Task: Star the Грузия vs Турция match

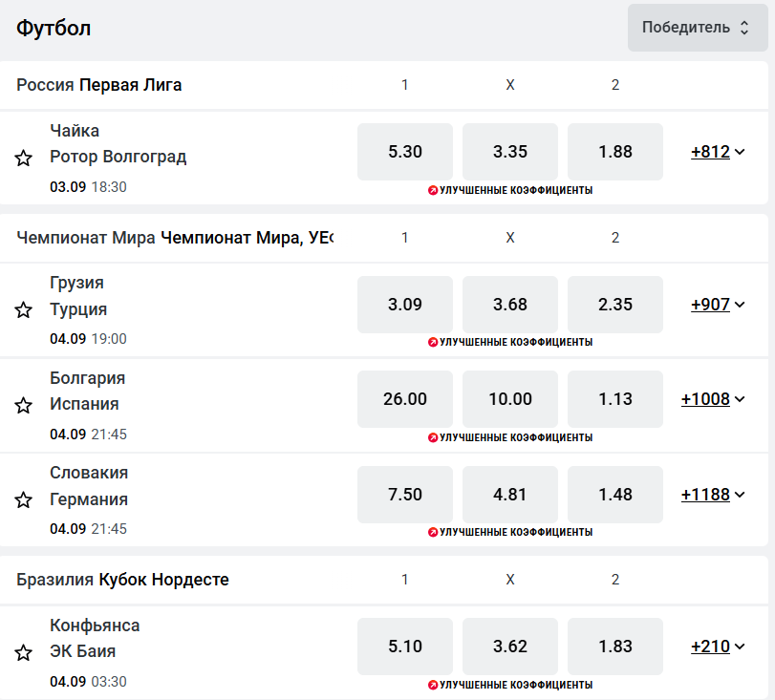Action: point(24,309)
